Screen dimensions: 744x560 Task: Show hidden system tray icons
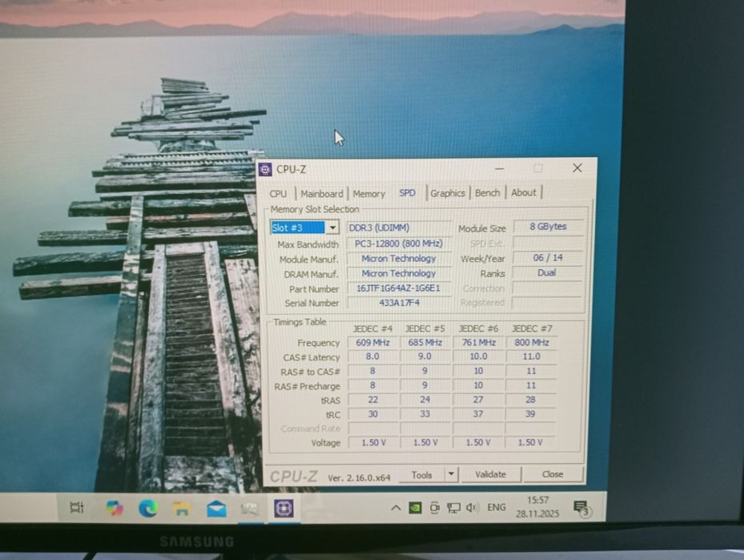tap(396, 508)
